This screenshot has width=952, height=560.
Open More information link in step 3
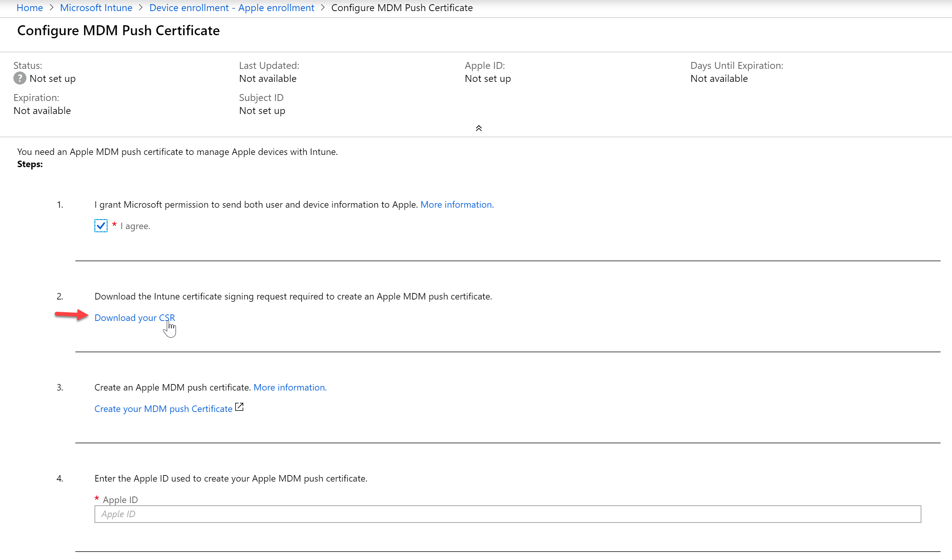tap(290, 387)
